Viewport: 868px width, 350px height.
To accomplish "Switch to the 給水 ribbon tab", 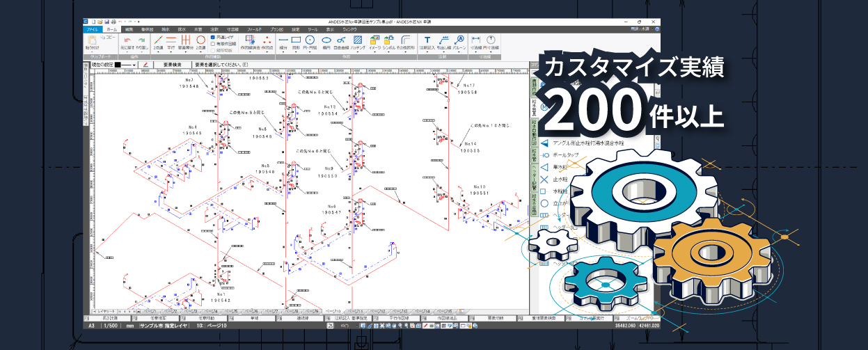I will [164, 30].
